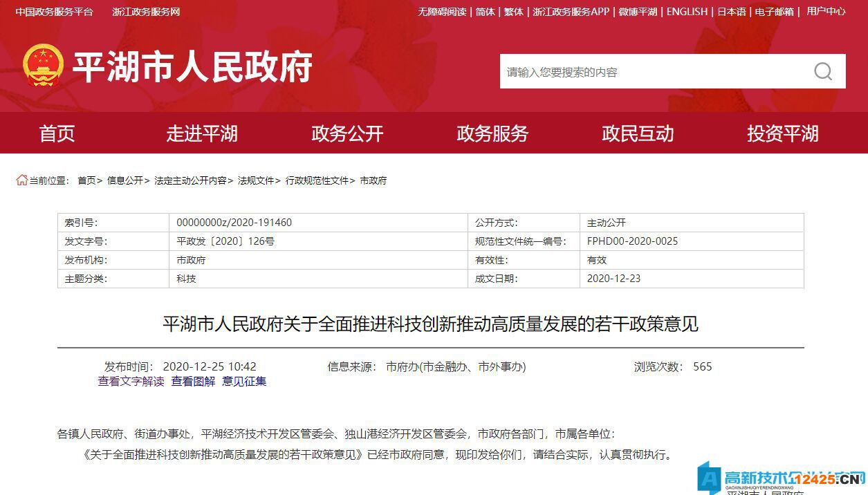Select the 首页 navigation tab
The image size is (868, 495).
coord(57,133)
